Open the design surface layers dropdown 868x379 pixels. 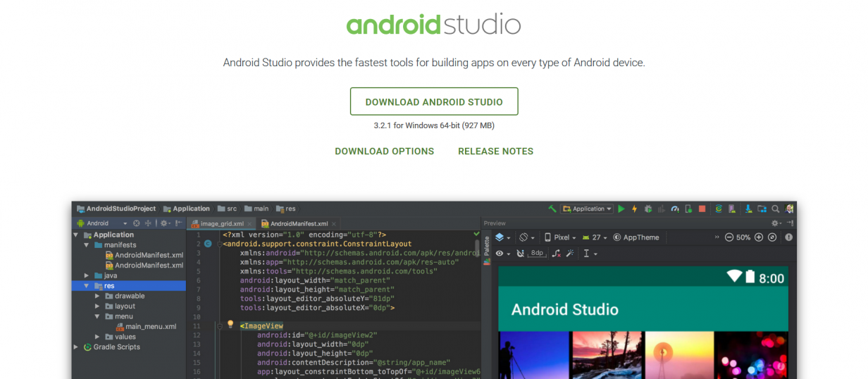coord(502,237)
